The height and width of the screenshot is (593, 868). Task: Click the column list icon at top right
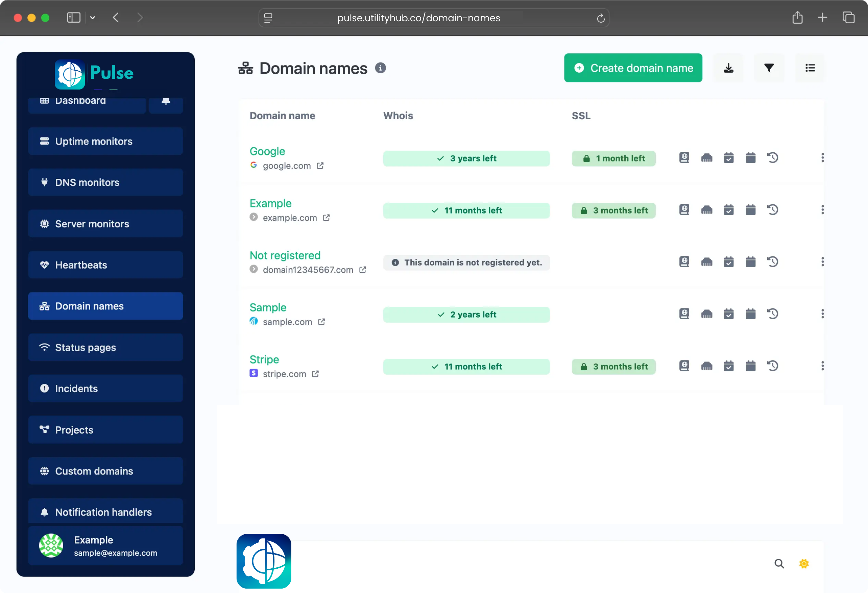point(810,68)
